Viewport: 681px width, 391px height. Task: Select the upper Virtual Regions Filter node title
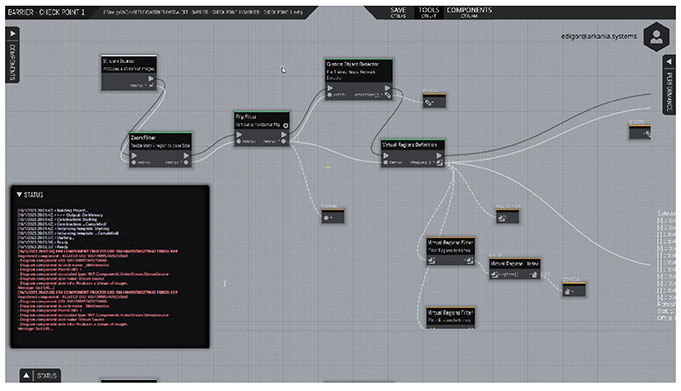pyautogui.click(x=450, y=242)
